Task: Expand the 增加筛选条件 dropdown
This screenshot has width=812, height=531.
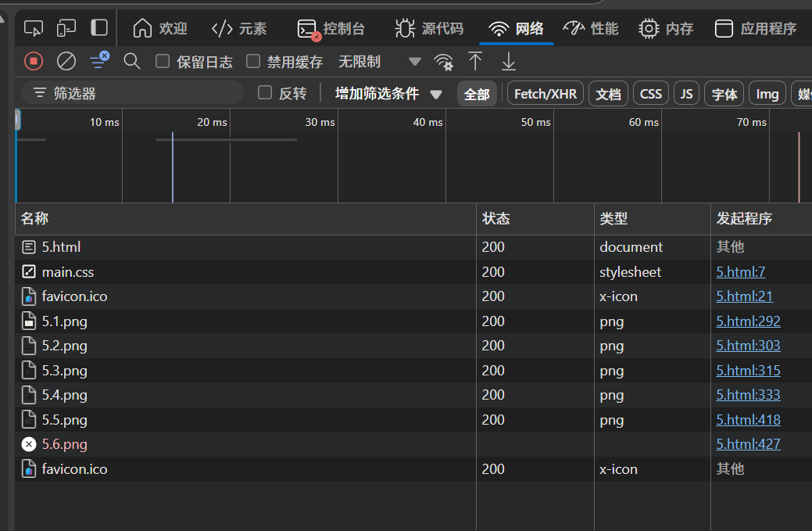Action: point(388,94)
